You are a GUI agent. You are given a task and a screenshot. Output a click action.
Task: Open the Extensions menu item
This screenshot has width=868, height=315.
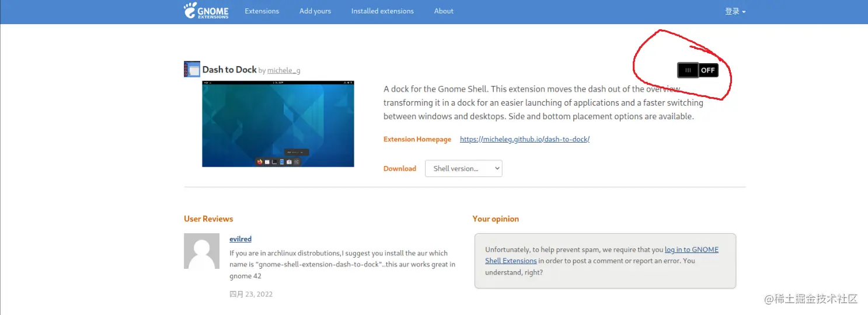262,11
